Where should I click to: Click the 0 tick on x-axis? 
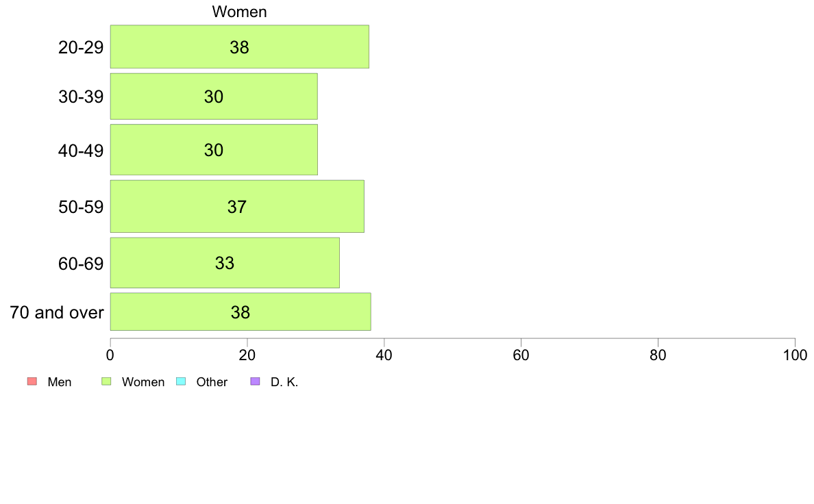click(110, 355)
